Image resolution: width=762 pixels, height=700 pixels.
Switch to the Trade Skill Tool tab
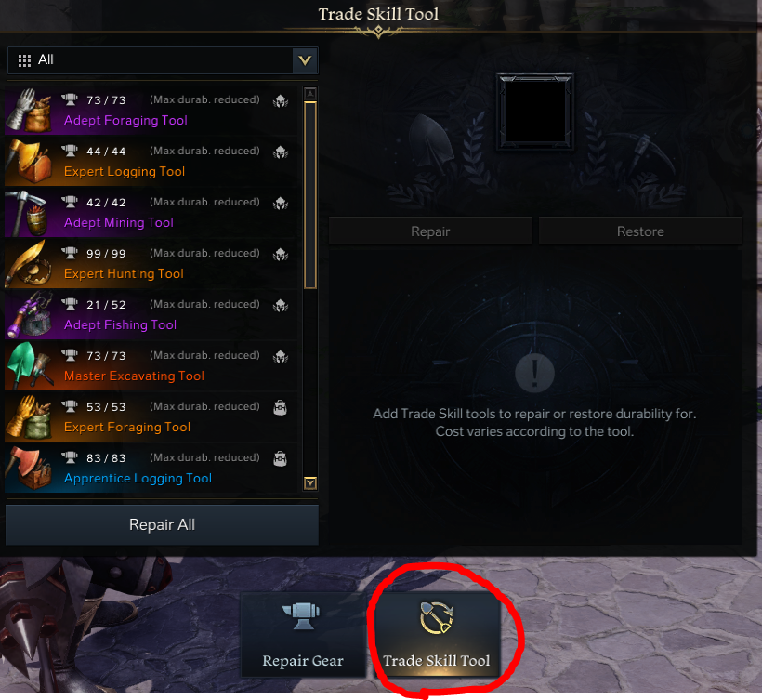[437, 634]
